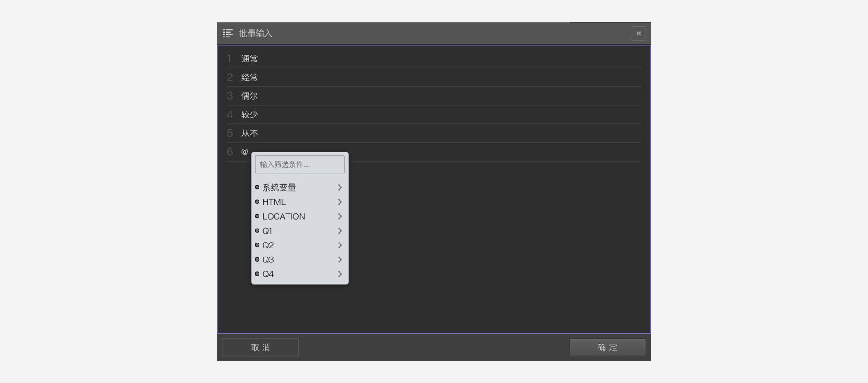Click line 3 text 偶尔
868x383 pixels.
coord(250,96)
